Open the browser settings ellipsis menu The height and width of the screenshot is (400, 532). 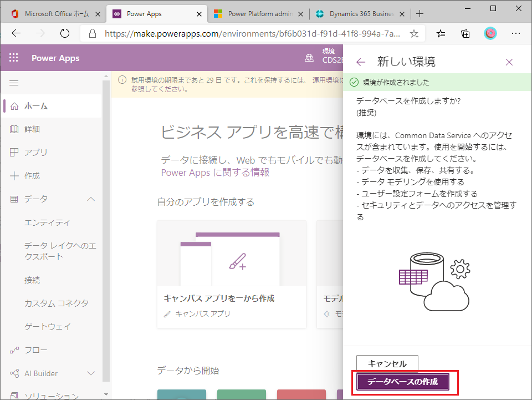click(x=516, y=33)
